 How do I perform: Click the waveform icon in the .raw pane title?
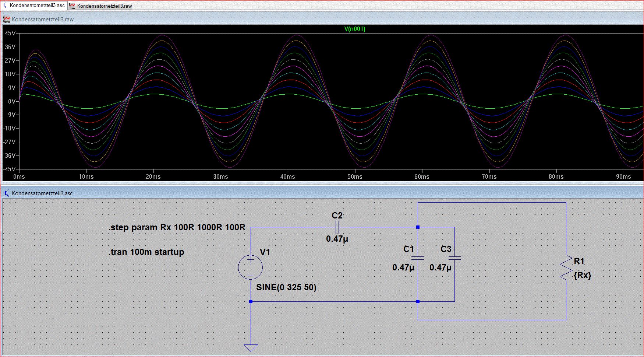(7, 19)
